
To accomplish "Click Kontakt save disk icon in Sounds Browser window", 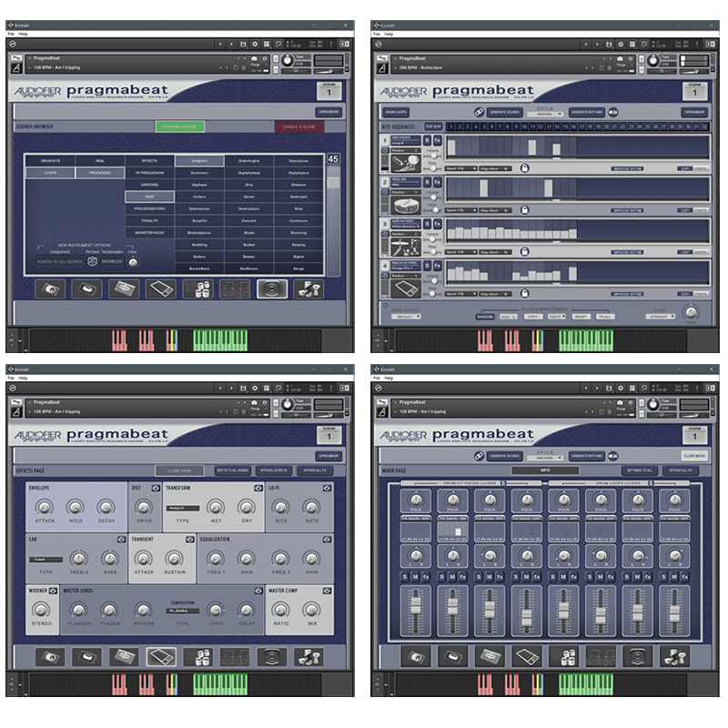I will 243,44.
